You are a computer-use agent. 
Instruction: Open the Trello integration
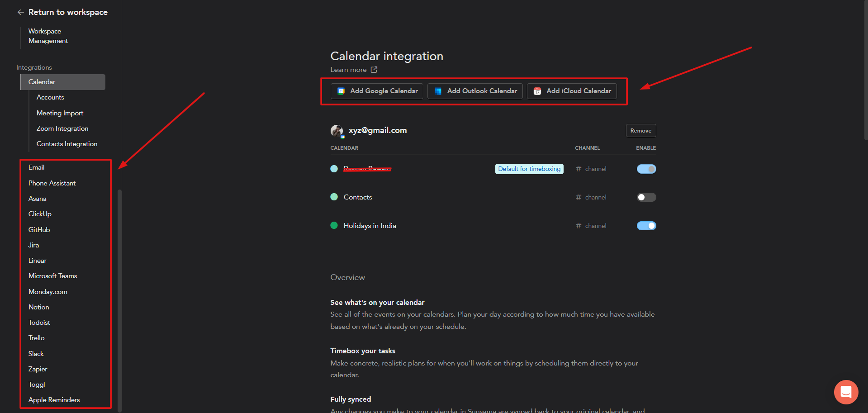(36, 338)
